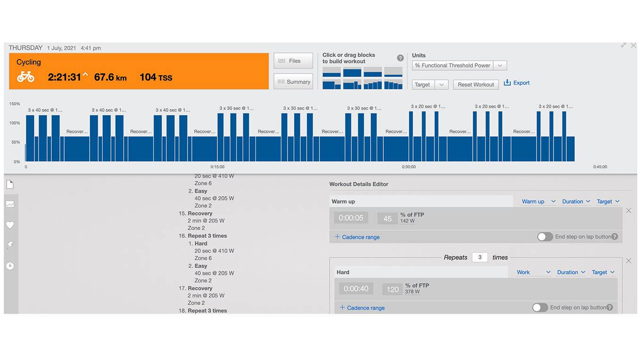Select the power lightning bolt sidebar icon

coord(10,245)
